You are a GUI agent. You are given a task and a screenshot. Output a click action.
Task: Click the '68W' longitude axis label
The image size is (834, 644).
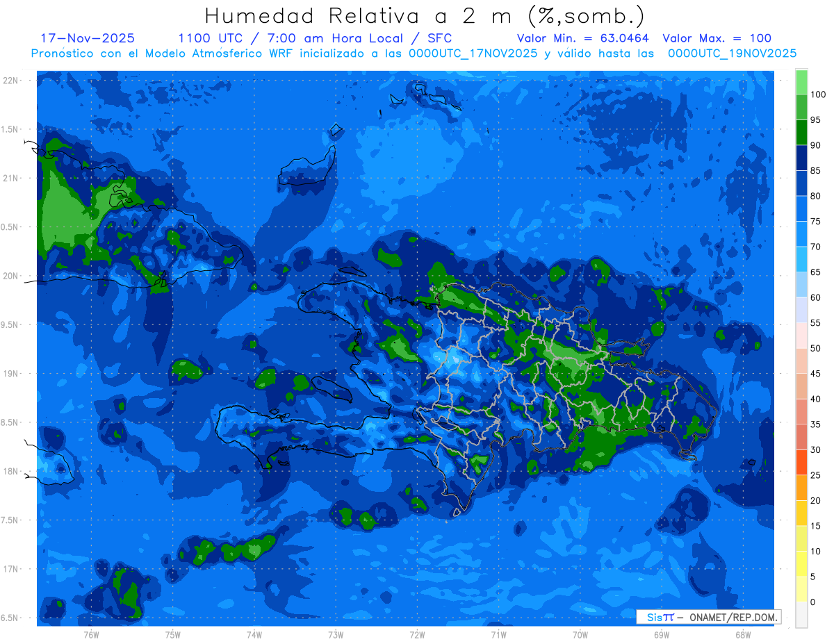tap(743, 635)
